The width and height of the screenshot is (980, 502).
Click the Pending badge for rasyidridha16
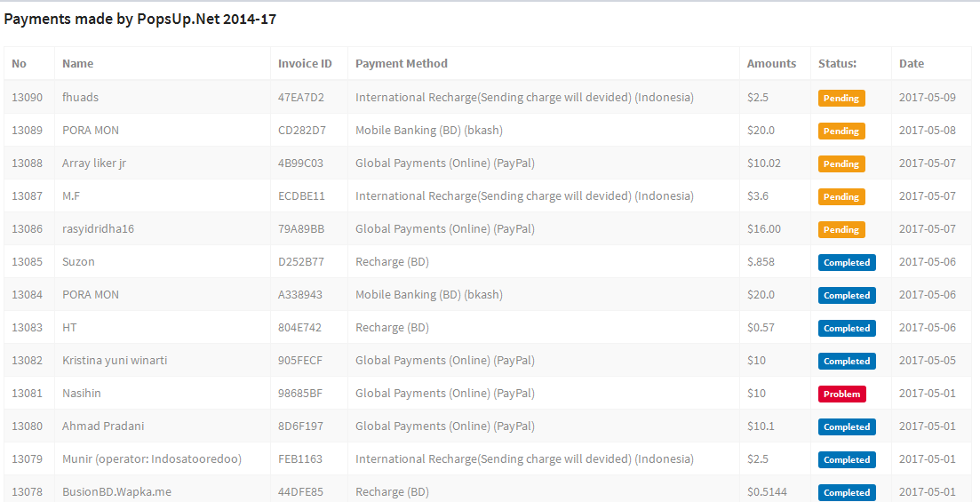click(841, 229)
